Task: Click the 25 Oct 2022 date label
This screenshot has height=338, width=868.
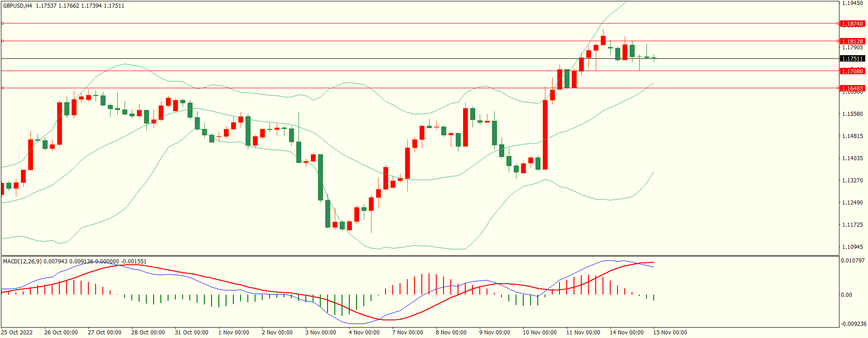Action: [x=17, y=333]
